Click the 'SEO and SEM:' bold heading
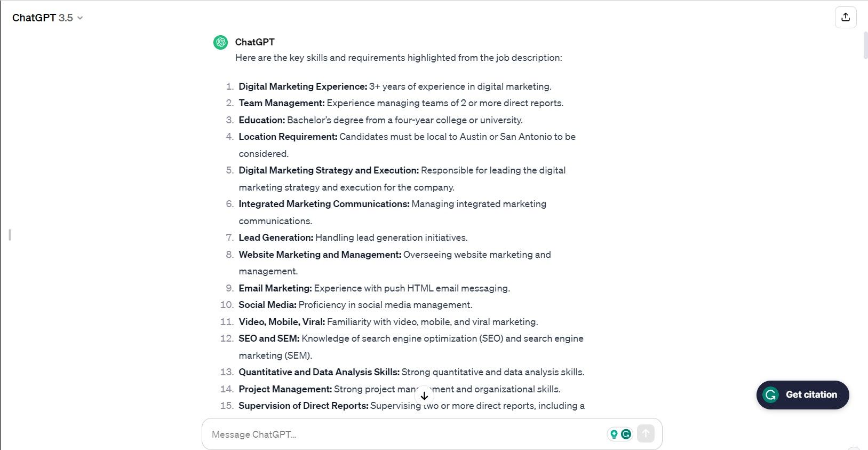Viewport: 868px width, 450px height. (269, 338)
